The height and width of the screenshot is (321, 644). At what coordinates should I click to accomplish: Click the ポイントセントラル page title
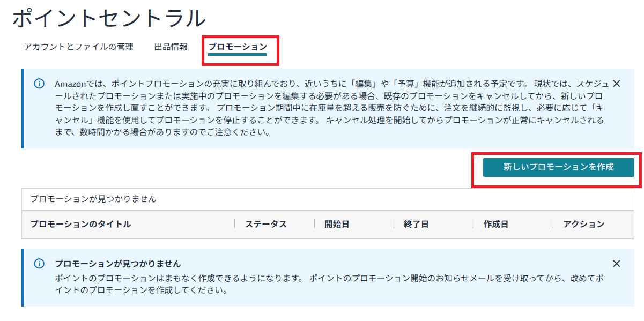(109, 18)
